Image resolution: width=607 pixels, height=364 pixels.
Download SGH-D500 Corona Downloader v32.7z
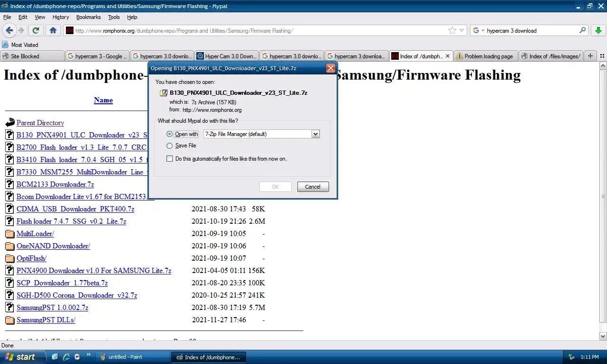tap(77, 295)
